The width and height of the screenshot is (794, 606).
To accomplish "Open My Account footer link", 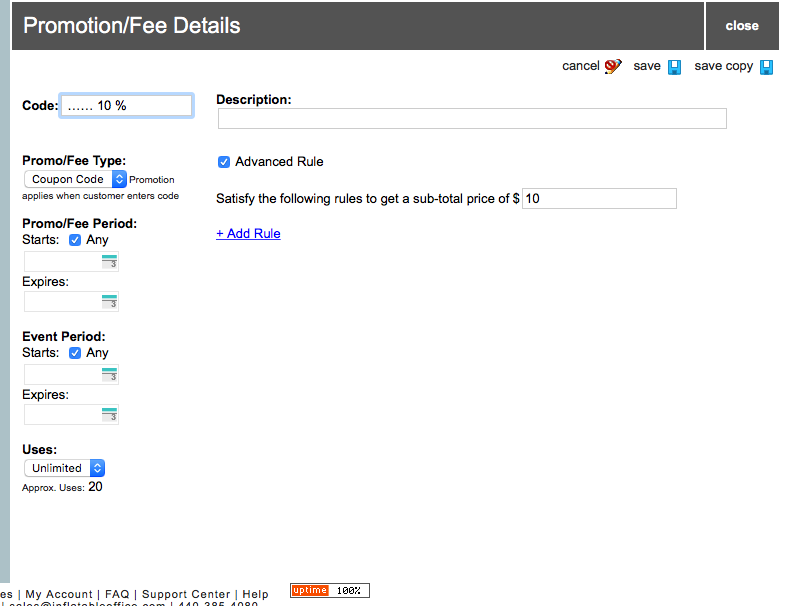I will point(59,594).
